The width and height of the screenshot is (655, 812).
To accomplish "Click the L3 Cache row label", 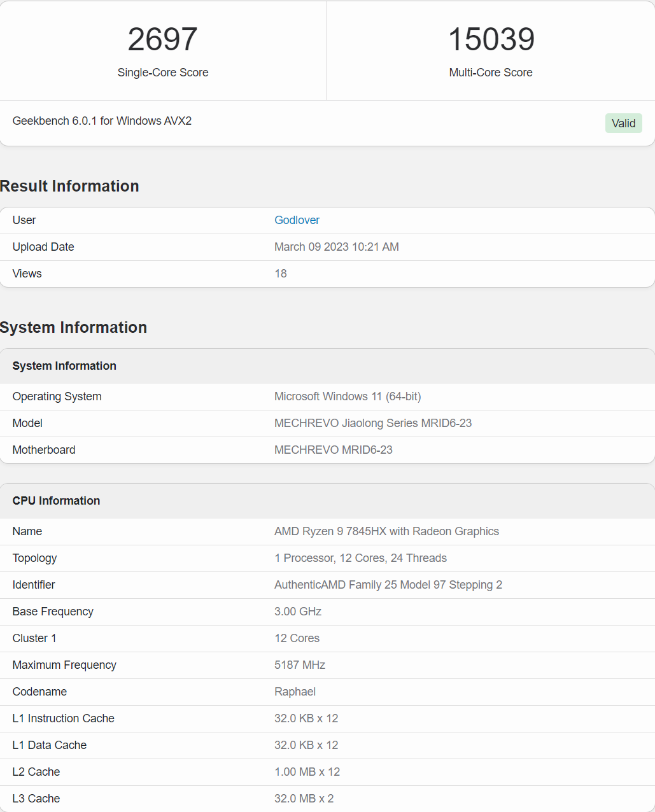I will [x=36, y=799].
